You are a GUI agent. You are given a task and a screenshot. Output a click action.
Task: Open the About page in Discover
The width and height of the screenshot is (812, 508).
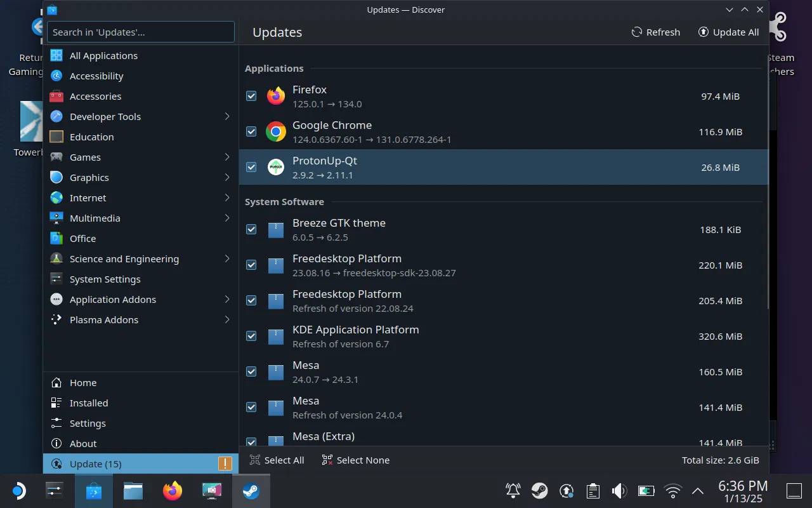(x=141, y=444)
